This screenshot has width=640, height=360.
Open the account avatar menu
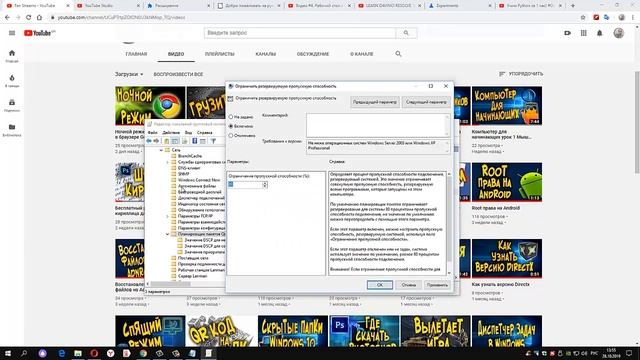[x=619, y=33]
